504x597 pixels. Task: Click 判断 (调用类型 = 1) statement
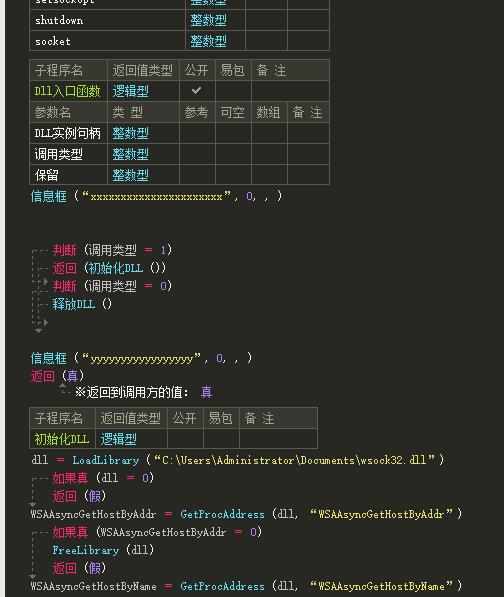(112, 250)
